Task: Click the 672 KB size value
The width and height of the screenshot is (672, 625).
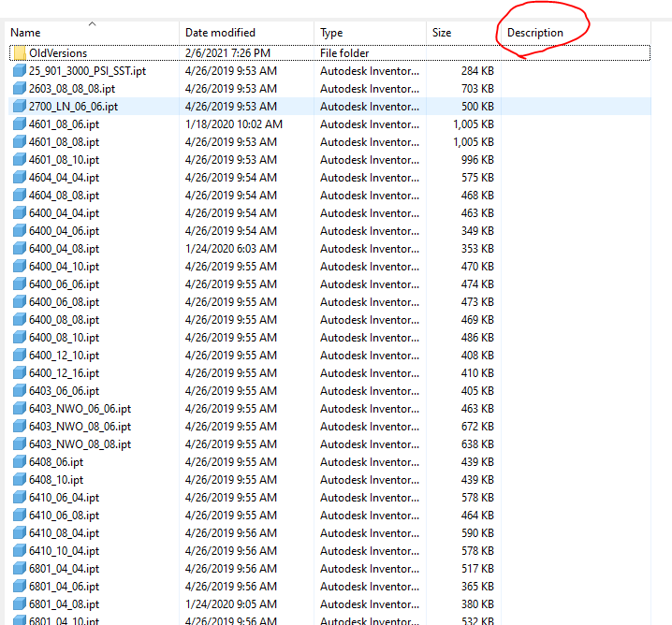Action: (x=477, y=427)
